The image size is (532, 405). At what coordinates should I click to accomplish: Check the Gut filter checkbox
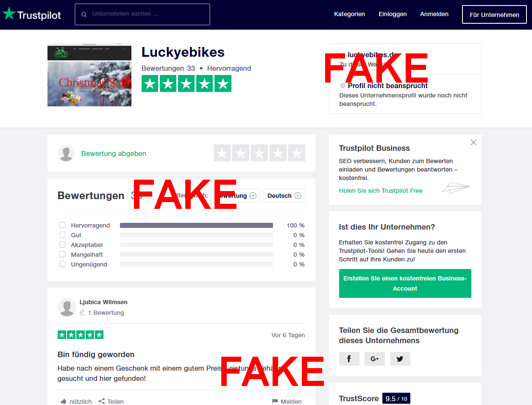pos(62,235)
